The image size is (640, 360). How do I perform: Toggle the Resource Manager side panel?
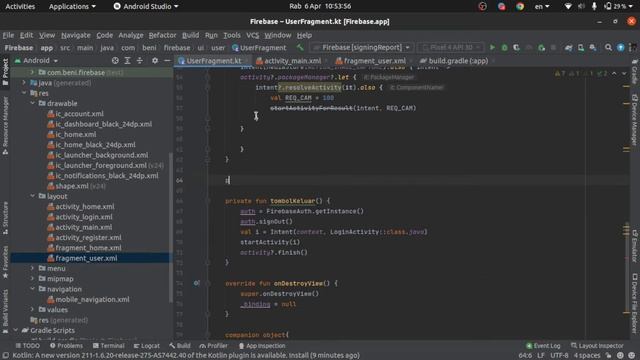[5, 126]
